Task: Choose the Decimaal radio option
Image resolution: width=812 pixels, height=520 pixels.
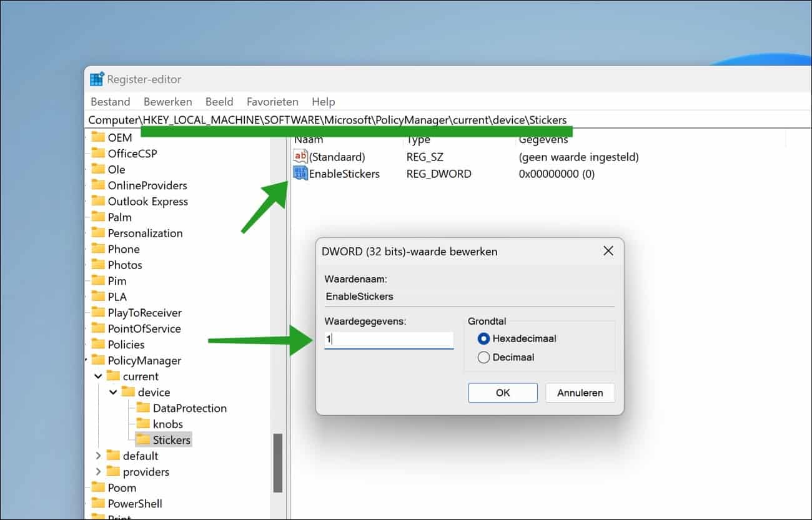Action: (x=483, y=358)
